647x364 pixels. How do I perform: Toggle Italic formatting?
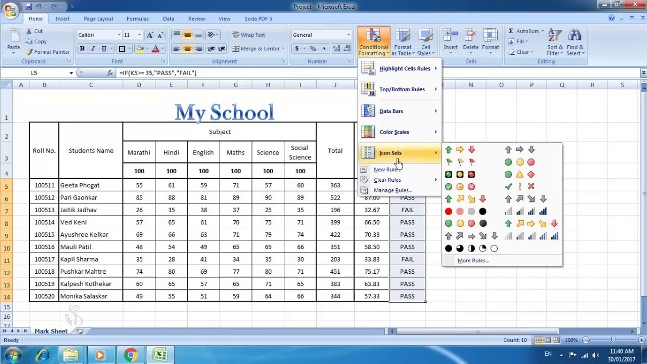tap(93, 49)
